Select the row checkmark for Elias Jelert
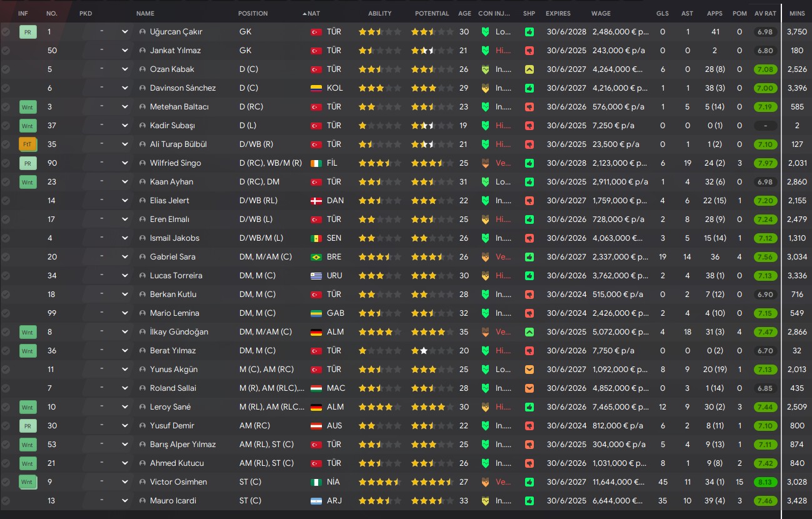The width and height of the screenshot is (812, 519). [6, 201]
